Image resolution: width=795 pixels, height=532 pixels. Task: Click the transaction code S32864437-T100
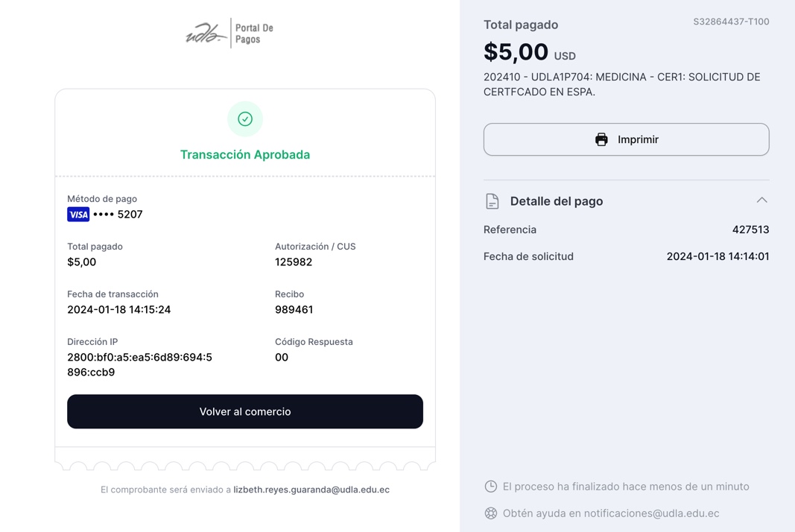(731, 22)
